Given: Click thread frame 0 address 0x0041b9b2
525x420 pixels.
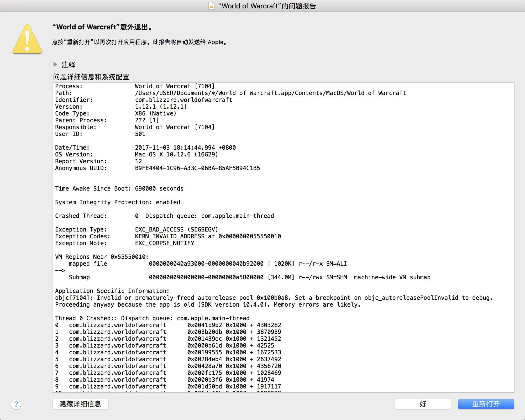Looking at the screenshot, I should [x=204, y=325].
